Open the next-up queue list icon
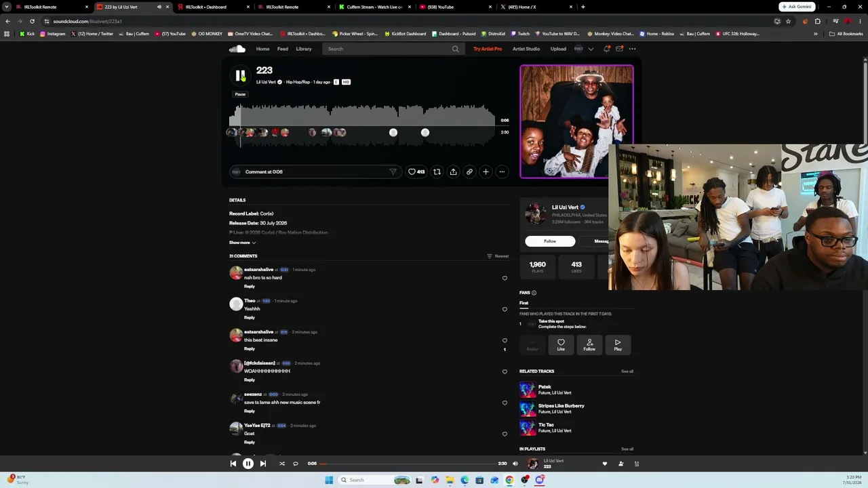This screenshot has width=868, height=488. pyautogui.click(x=636, y=464)
